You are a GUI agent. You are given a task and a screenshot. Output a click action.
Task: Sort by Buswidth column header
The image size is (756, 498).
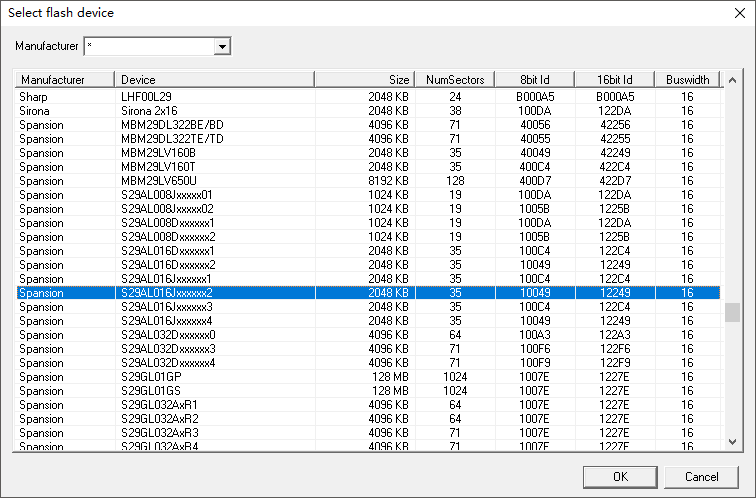(687, 80)
